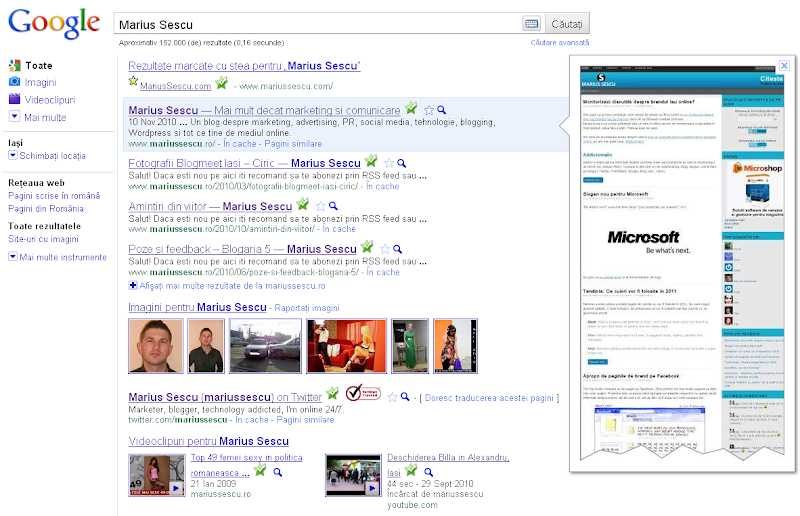
Task: Star the marketing si comunicare result
Action: click(x=429, y=110)
